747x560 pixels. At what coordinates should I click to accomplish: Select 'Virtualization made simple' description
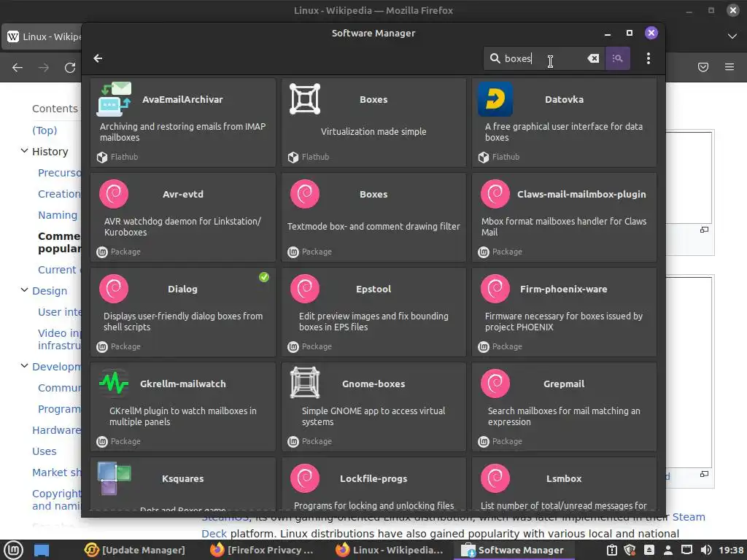[373, 131]
